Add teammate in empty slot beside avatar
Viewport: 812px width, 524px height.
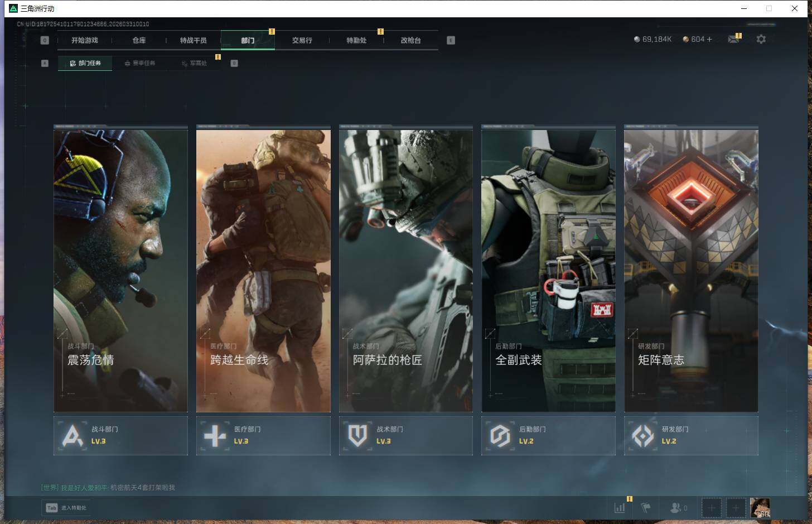click(736, 508)
